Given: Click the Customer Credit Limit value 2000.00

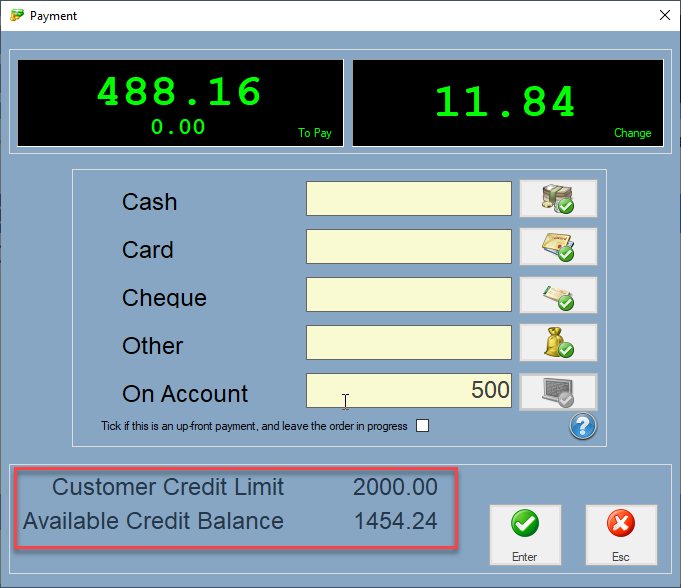Looking at the screenshot, I should point(395,488).
